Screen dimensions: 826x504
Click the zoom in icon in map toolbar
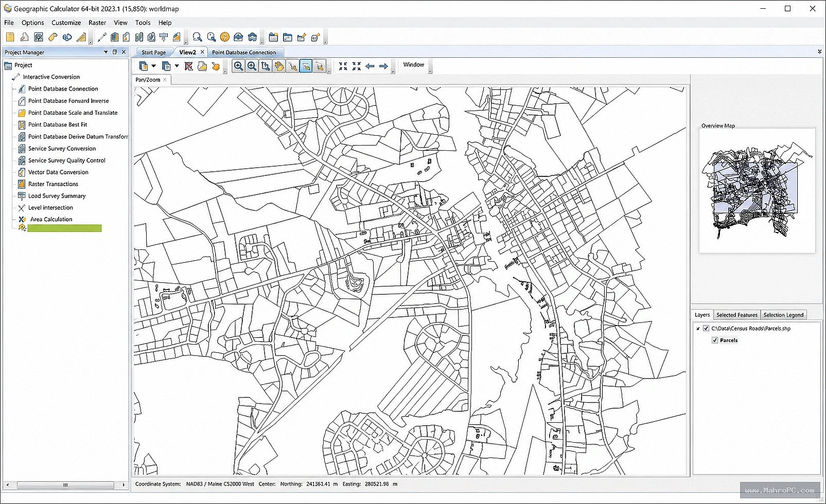(238, 66)
